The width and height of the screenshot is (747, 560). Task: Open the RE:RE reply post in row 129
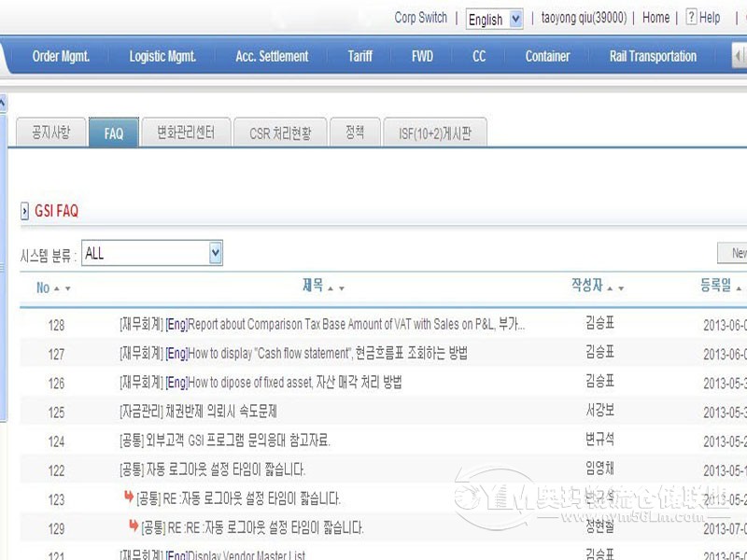coord(252,528)
